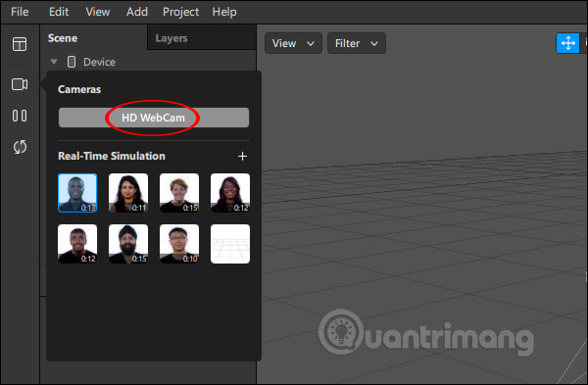Select the Device row in Scene
The width and height of the screenshot is (588, 385).
click(148, 62)
